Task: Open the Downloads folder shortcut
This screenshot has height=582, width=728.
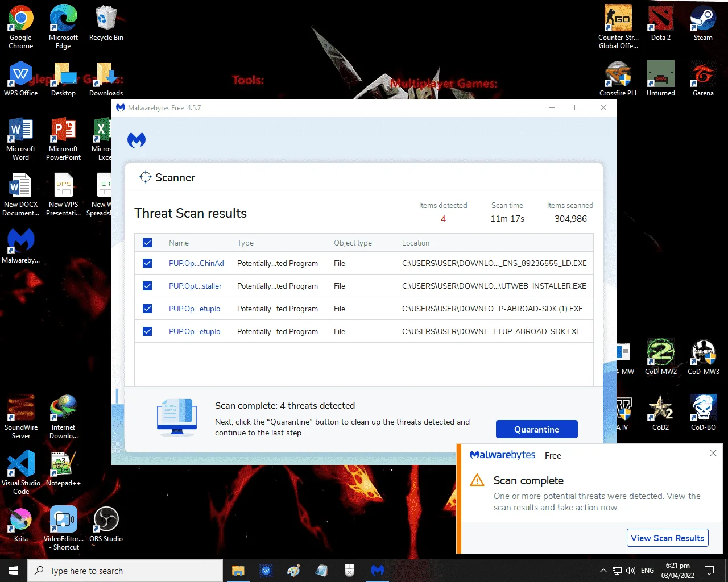Action: click(106, 78)
